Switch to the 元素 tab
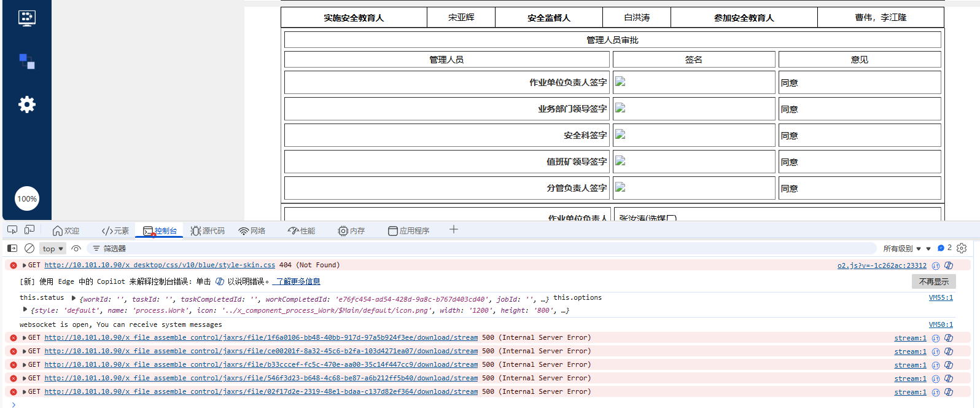980x408 pixels. point(115,231)
